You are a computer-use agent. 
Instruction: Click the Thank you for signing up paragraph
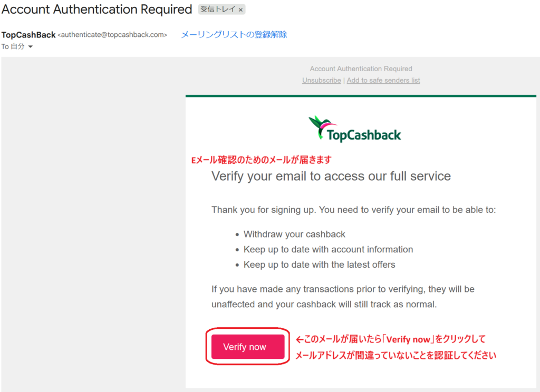pos(354,210)
